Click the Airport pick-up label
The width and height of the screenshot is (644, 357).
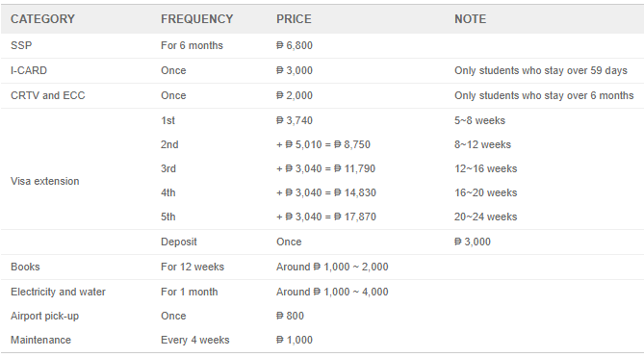[45, 316]
